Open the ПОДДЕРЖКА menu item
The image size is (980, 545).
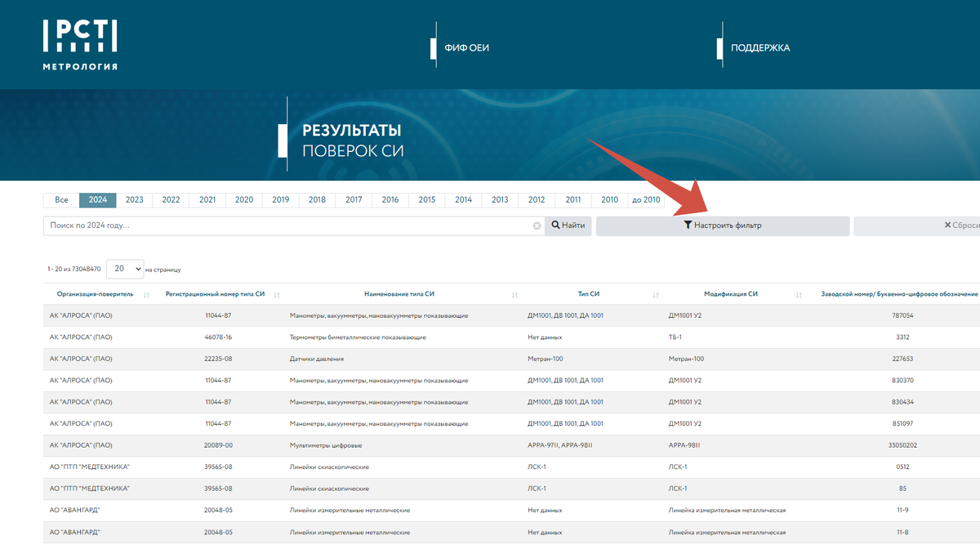[760, 47]
